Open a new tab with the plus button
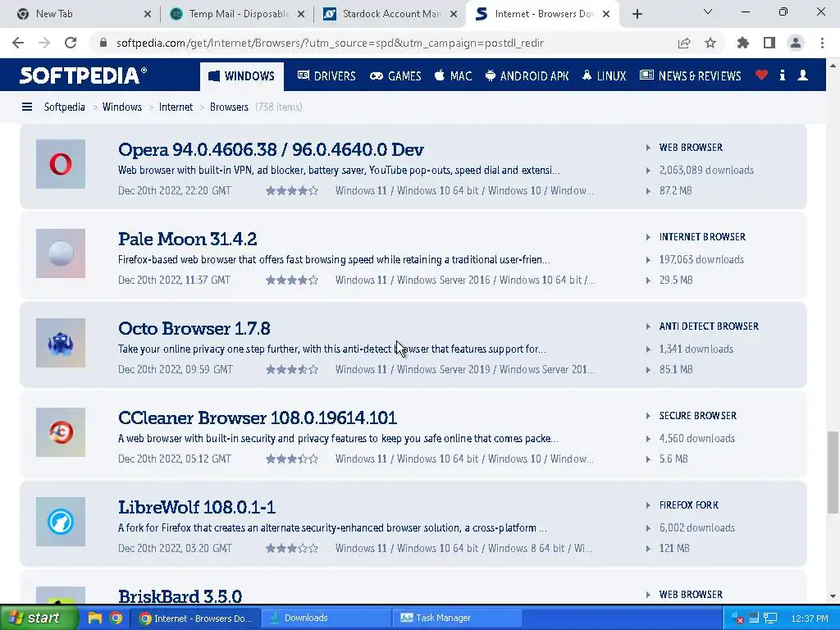This screenshot has width=840, height=630. pos(637,15)
